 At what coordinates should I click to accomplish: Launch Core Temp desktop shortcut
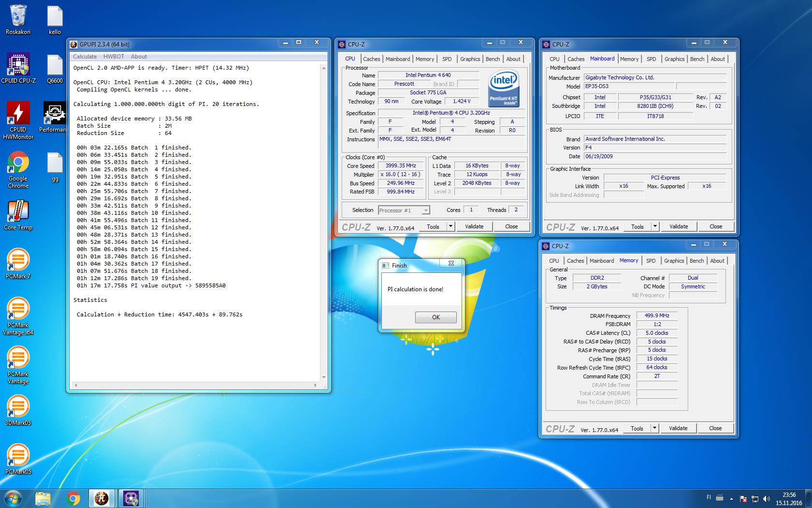tap(18, 215)
